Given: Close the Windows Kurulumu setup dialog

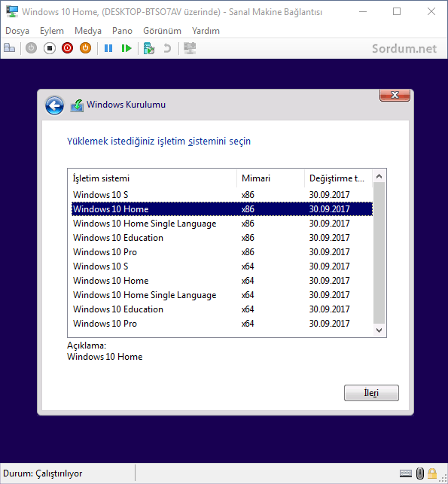Looking at the screenshot, I should tap(395, 95).
